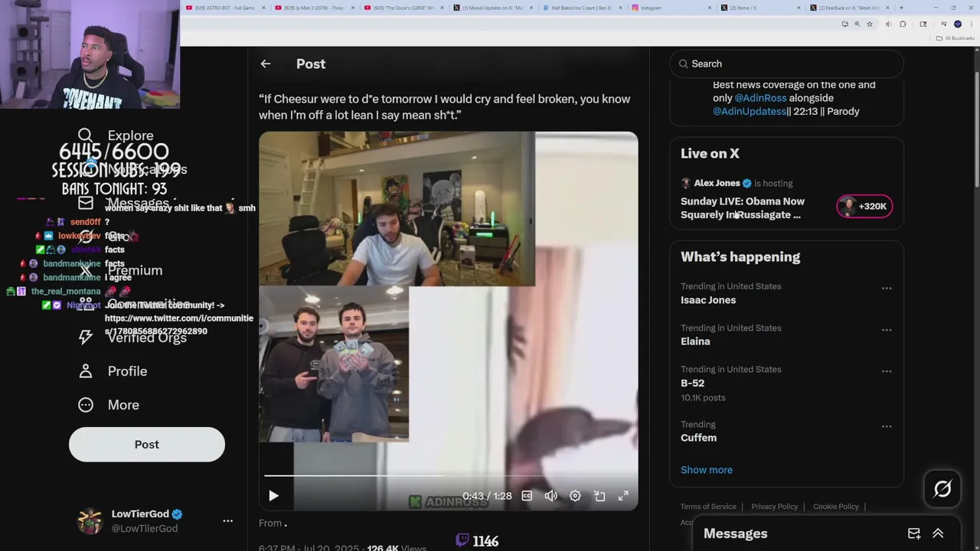
Task: Open options for Isaac Jones trend
Action: tap(887, 289)
